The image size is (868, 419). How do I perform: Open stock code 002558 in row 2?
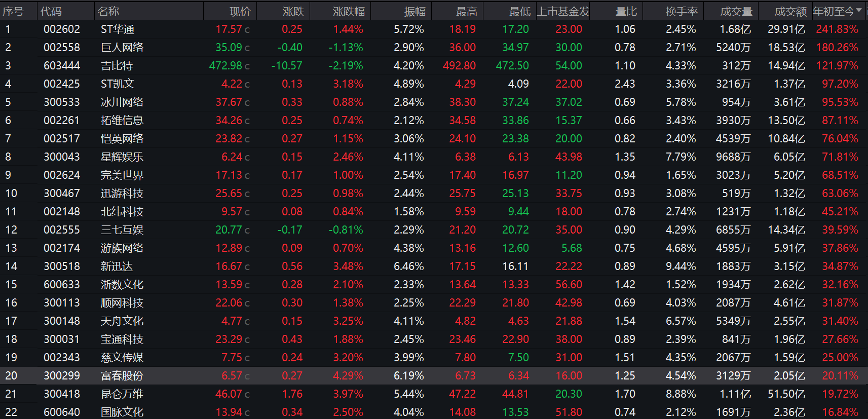pyautogui.click(x=62, y=48)
